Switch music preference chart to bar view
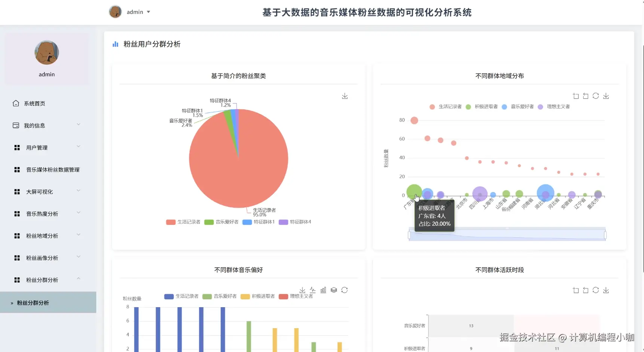Image resolution: width=644 pixels, height=352 pixels. click(323, 290)
